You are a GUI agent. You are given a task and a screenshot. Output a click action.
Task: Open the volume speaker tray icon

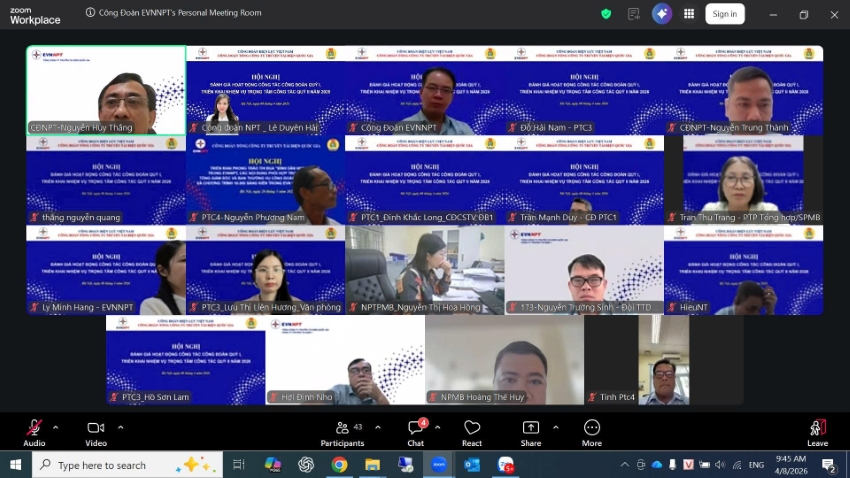pyautogui.click(x=720, y=464)
